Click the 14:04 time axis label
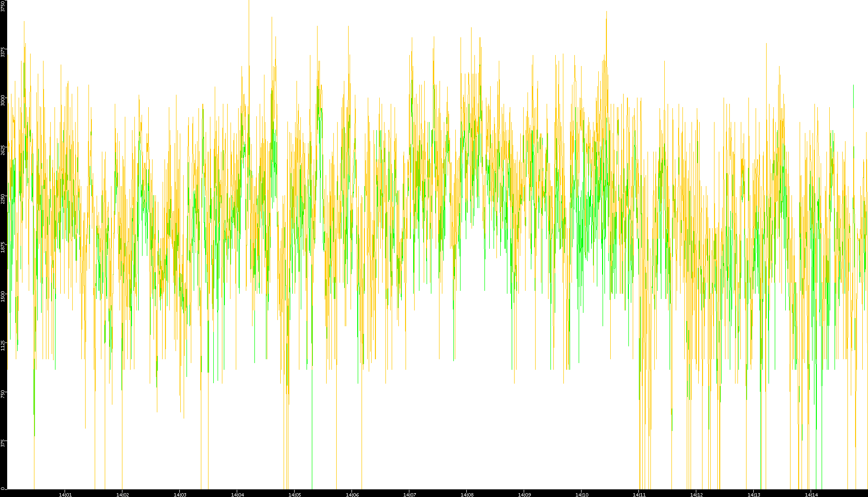This screenshot has height=497, width=868. click(237, 495)
